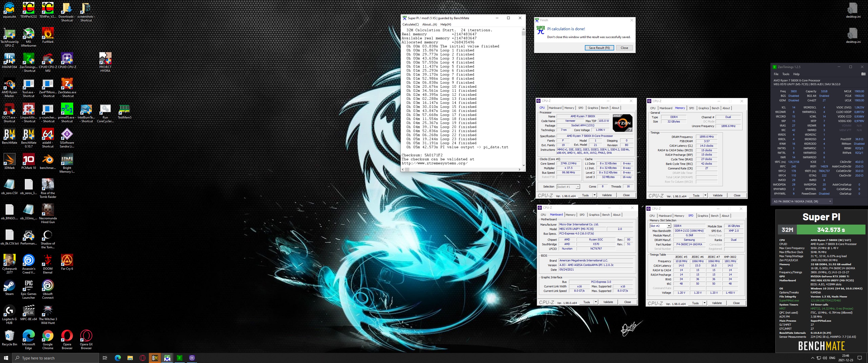Open the Recycle Bin

(x=9, y=338)
